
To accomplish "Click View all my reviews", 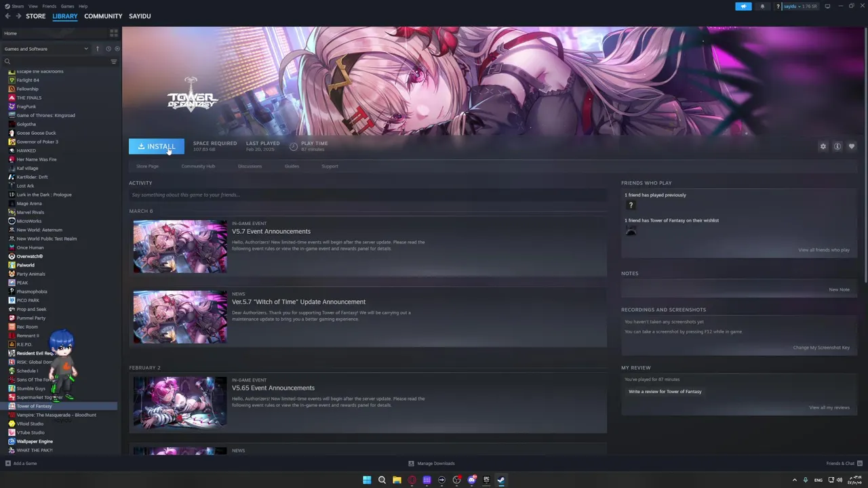I will pyautogui.click(x=829, y=407).
